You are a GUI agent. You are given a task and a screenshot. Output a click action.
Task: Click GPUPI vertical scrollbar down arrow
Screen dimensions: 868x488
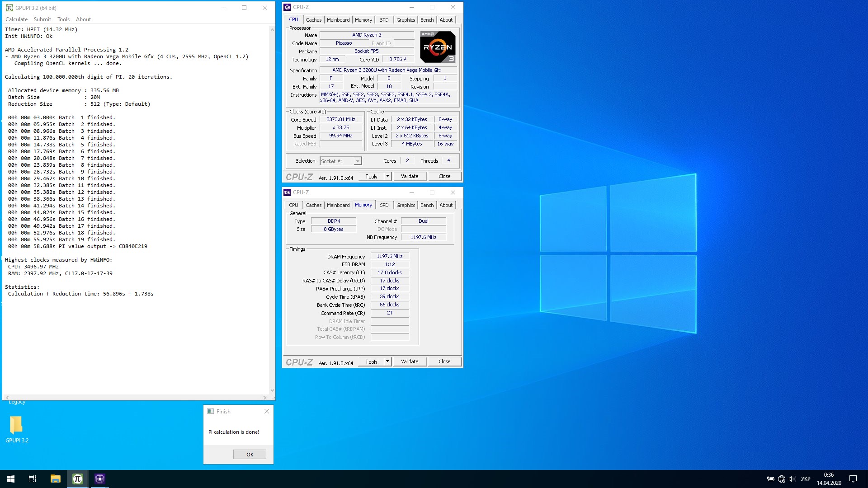tap(272, 390)
